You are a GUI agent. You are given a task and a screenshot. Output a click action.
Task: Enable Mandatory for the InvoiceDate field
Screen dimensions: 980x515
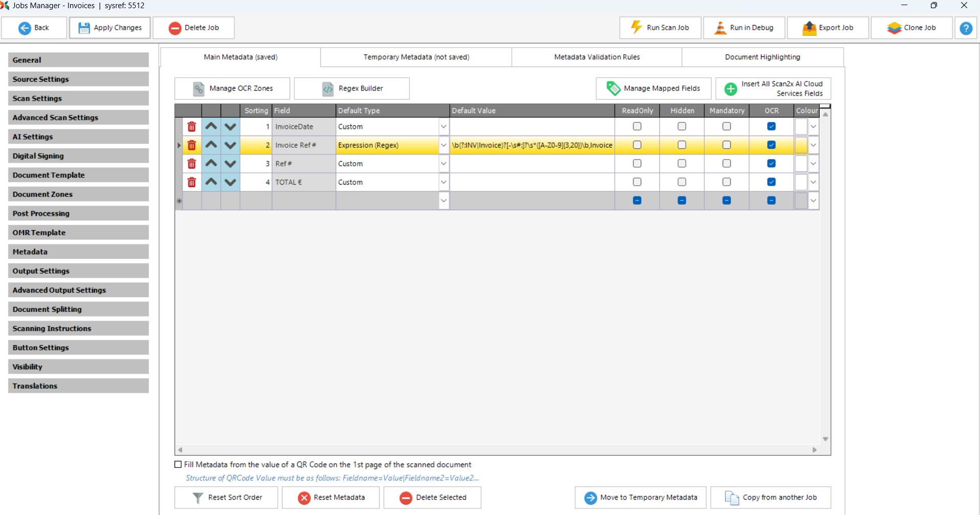click(726, 126)
